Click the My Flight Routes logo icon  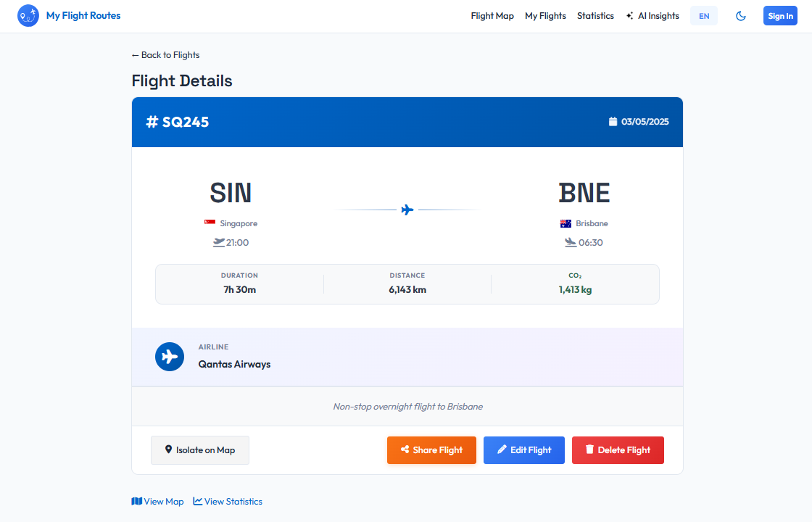28,16
